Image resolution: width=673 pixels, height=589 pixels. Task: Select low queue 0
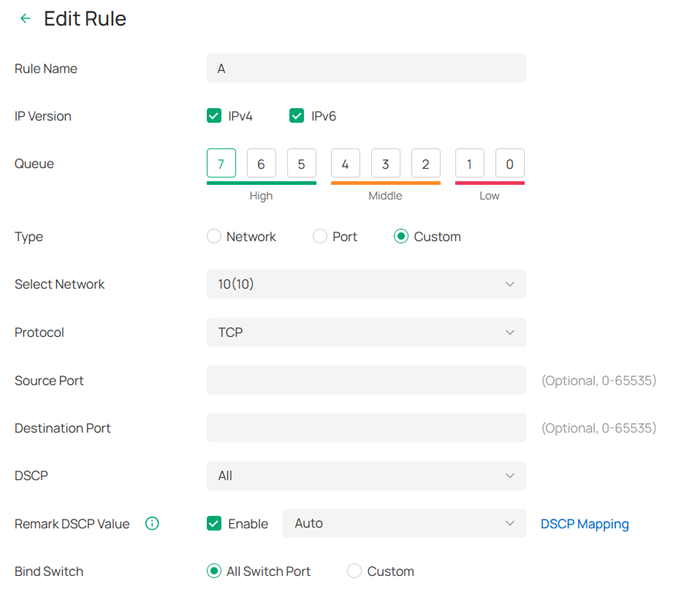pos(509,163)
